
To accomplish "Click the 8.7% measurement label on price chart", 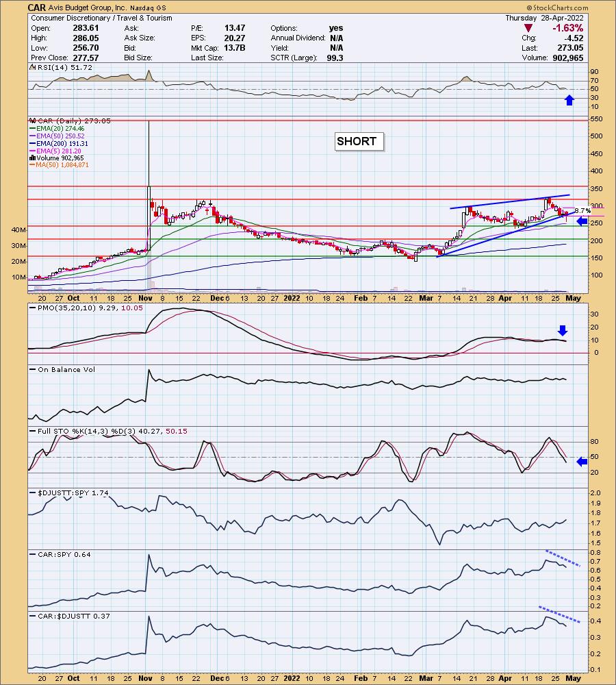I will coord(582,211).
